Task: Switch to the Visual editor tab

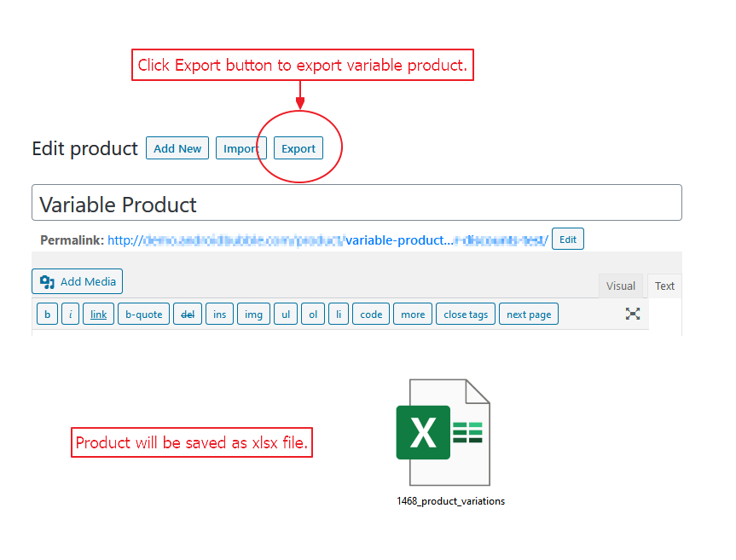Action: 620,286
